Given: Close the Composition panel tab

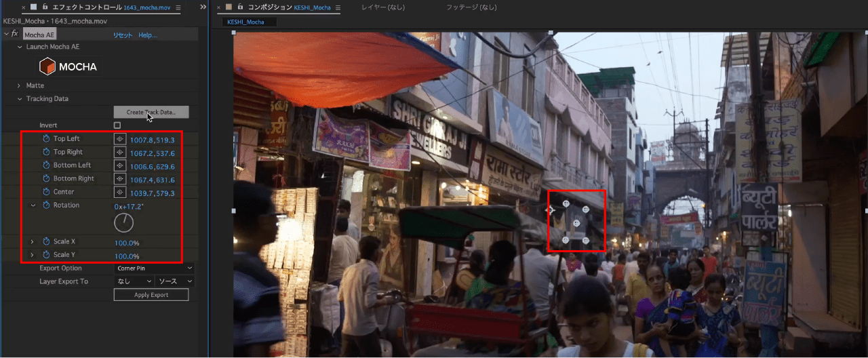Looking at the screenshot, I should click(x=219, y=7).
